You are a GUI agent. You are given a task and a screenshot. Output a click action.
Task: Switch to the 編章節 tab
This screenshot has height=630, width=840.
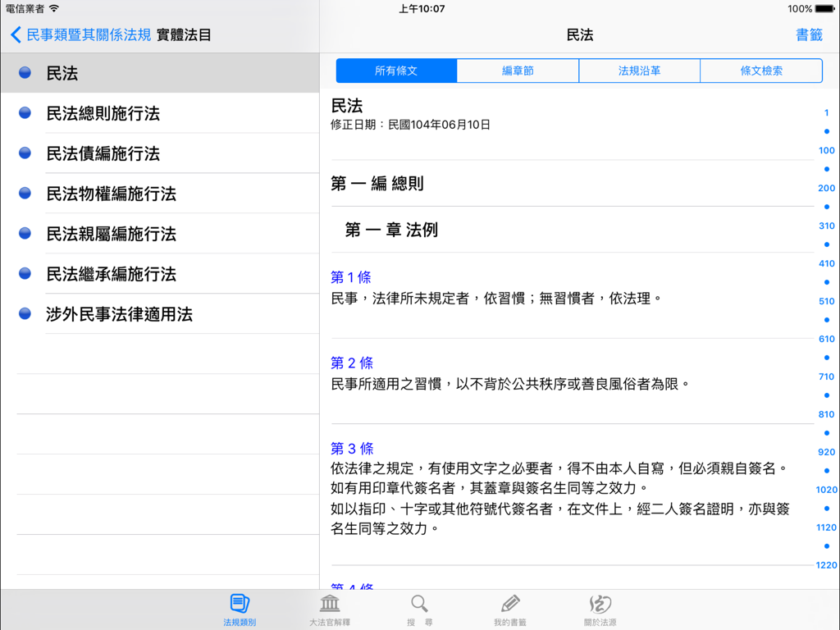pyautogui.click(x=518, y=71)
